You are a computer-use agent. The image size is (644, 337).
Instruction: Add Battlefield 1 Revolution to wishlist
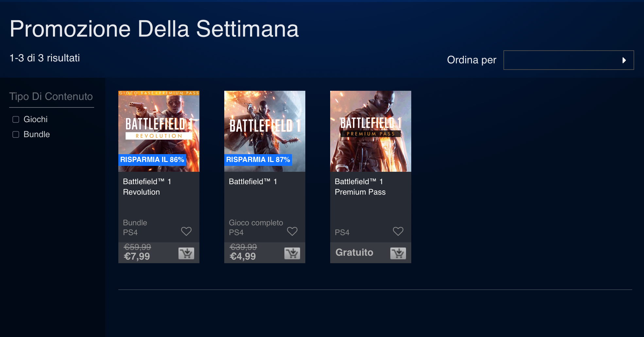pyautogui.click(x=186, y=231)
